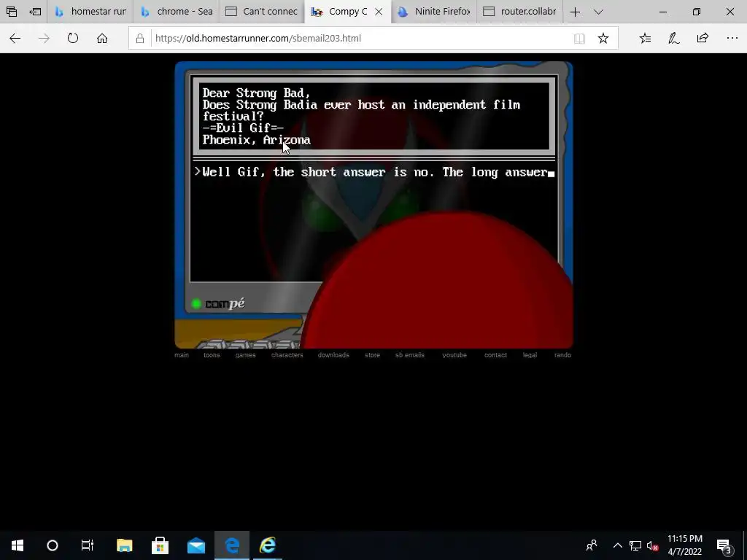Switch to the Ninite Firefox tab

tap(434, 12)
